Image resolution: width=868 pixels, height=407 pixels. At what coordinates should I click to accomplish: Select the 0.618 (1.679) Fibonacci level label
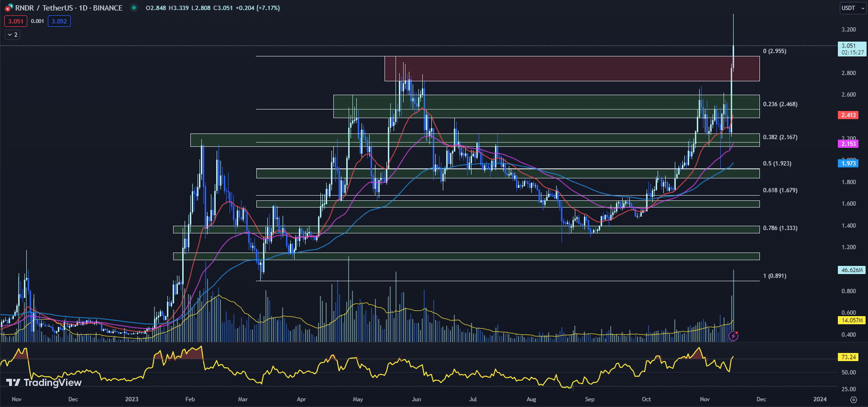point(780,190)
